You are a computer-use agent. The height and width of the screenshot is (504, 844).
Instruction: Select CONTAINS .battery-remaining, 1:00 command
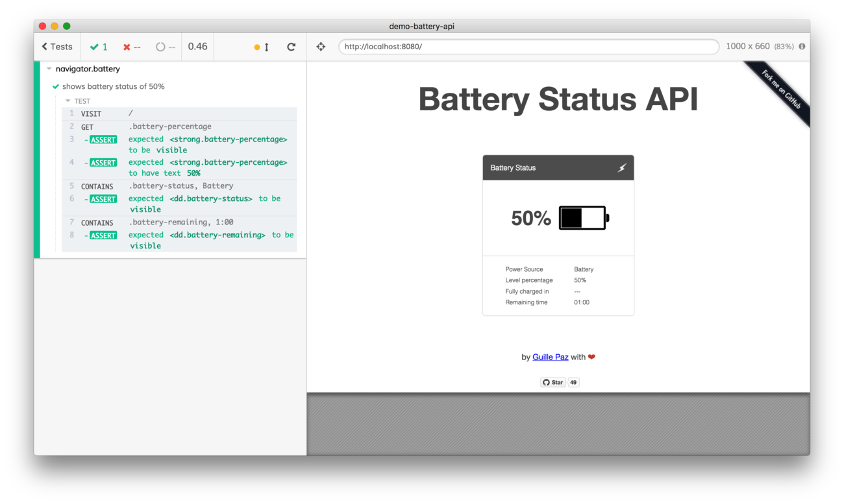pos(179,222)
